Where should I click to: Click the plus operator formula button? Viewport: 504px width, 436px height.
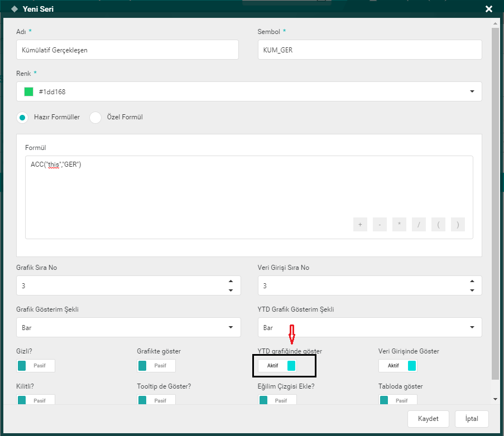tap(360, 225)
